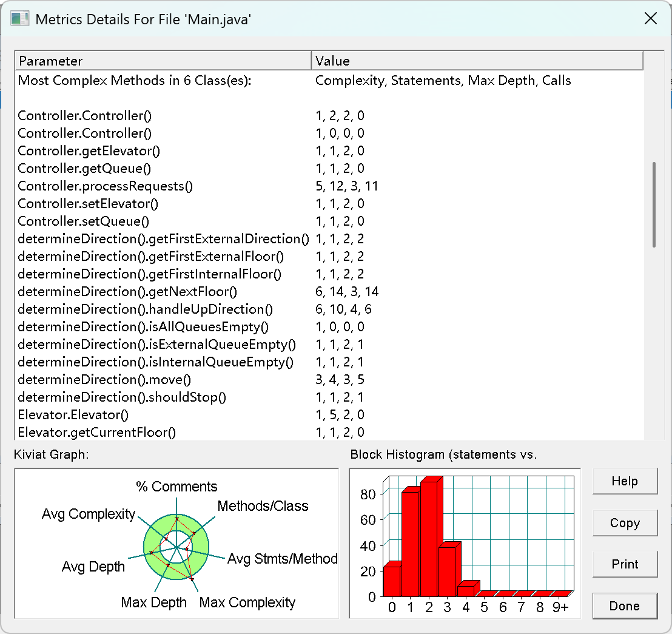The width and height of the screenshot is (672, 634).
Task: Close the dialog using Done
Action: click(x=625, y=605)
